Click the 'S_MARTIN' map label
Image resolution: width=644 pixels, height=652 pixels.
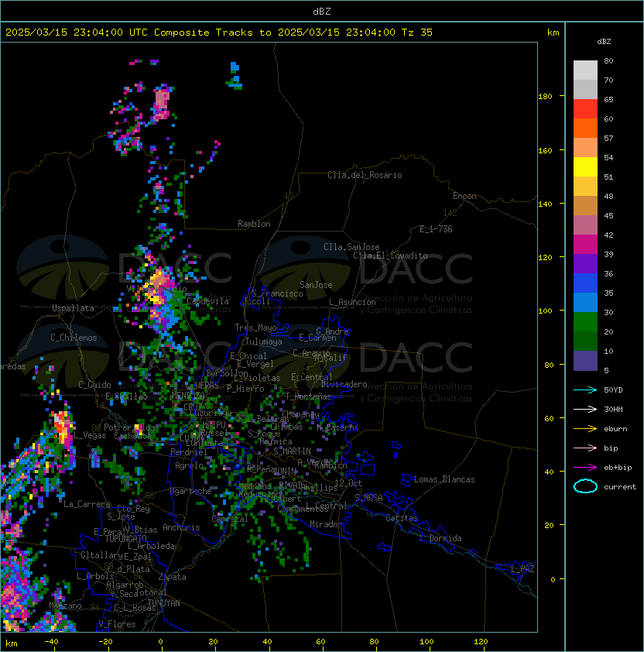(x=293, y=451)
